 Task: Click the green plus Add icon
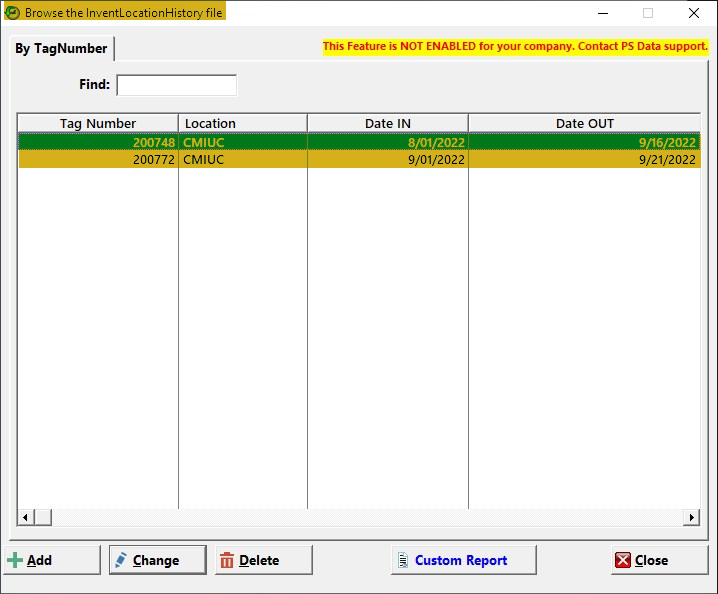pyautogui.click(x=15, y=560)
